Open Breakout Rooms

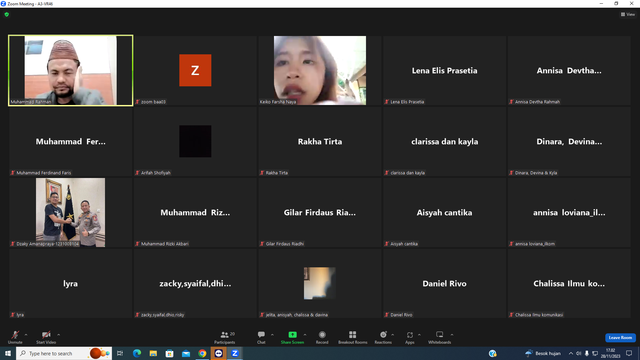click(x=353, y=338)
